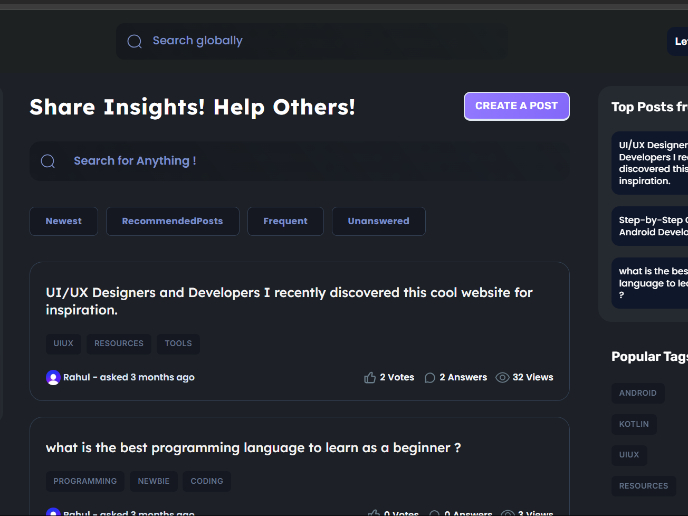Click the eye views icon on first post
This screenshot has height=516, width=688.
click(x=502, y=378)
